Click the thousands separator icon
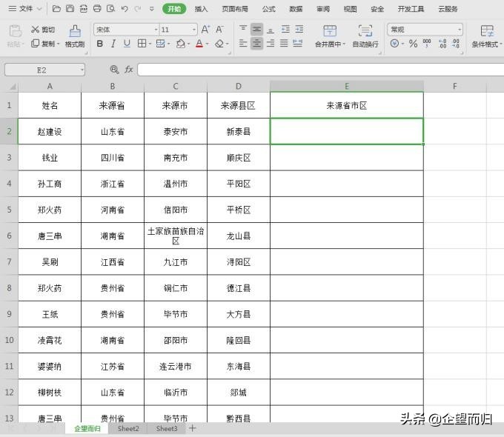The width and height of the screenshot is (504, 437). [x=427, y=44]
